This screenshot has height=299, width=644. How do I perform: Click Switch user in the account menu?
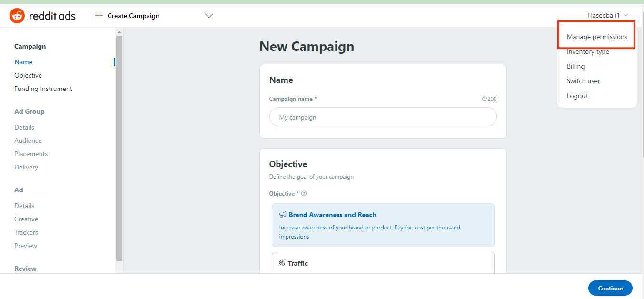pyautogui.click(x=583, y=81)
